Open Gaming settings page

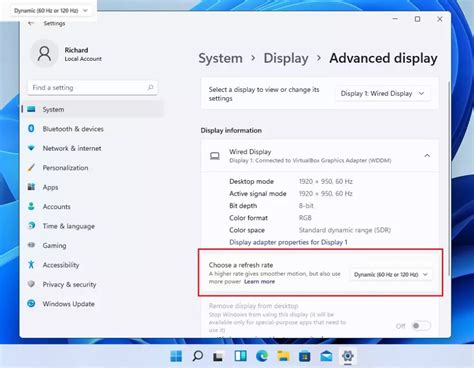click(93, 245)
